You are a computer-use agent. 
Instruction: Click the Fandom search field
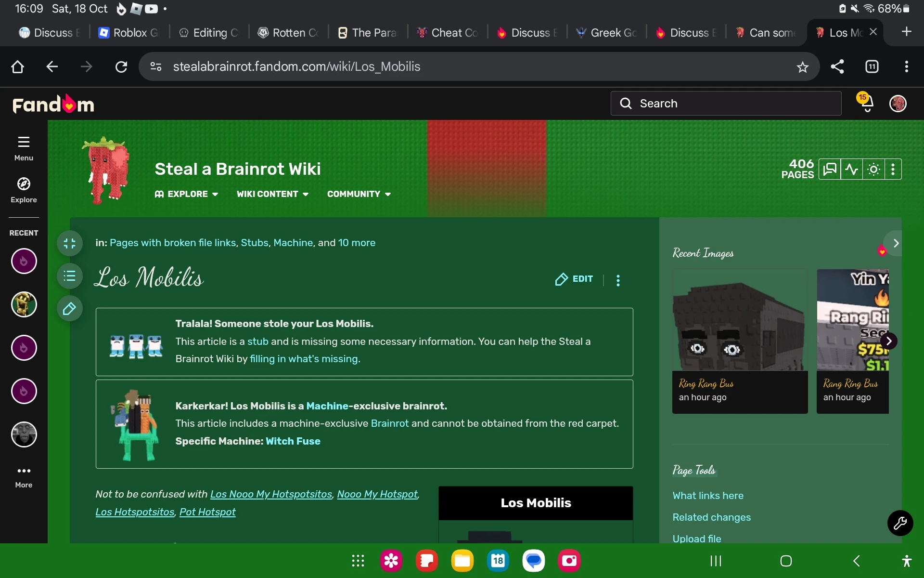pyautogui.click(x=726, y=103)
